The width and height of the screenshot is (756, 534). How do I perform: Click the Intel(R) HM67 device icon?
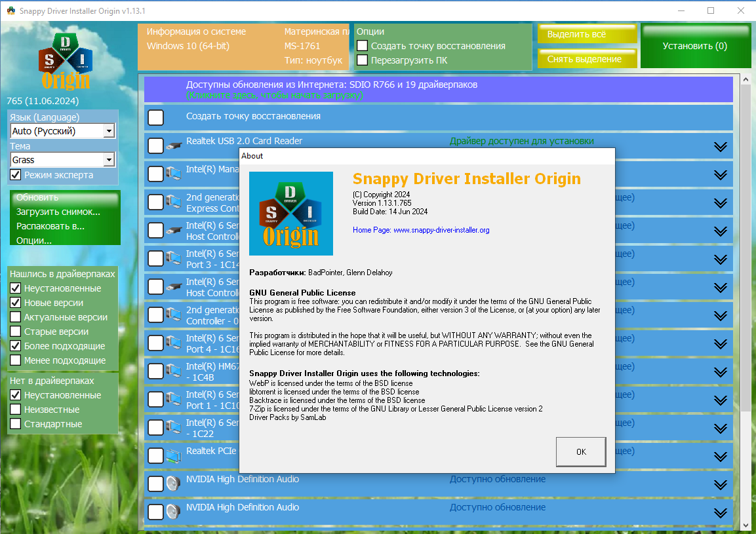tap(174, 371)
